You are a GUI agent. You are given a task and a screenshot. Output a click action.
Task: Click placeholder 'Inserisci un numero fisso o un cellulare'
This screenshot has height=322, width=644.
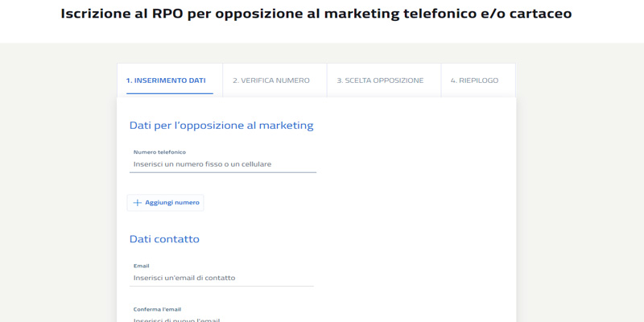coord(203,164)
